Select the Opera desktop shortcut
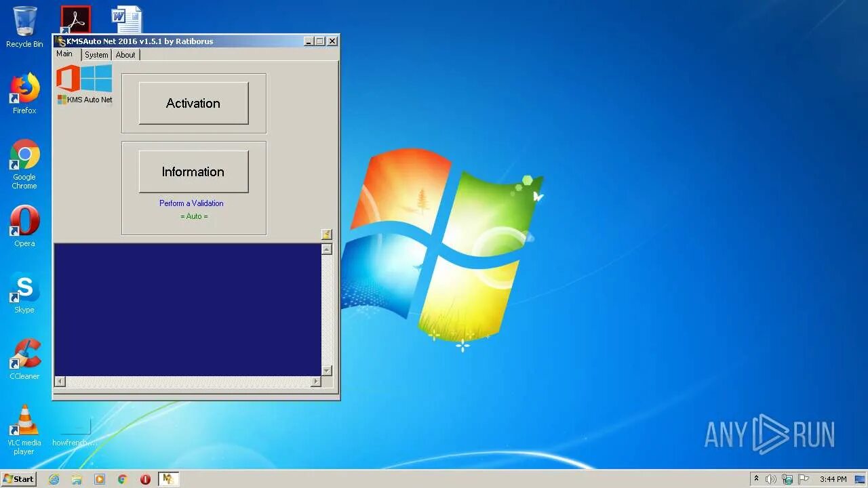 click(x=24, y=226)
